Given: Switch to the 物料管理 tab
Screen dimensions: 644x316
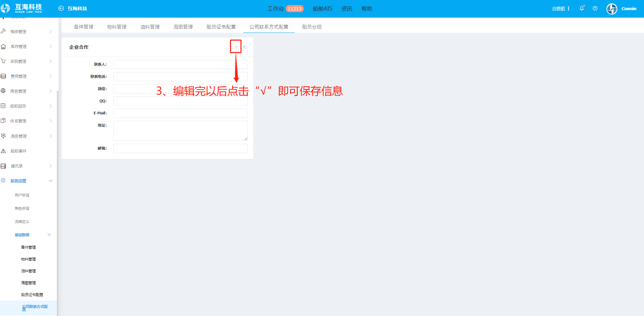Looking at the screenshot, I should pyautogui.click(x=117, y=27).
